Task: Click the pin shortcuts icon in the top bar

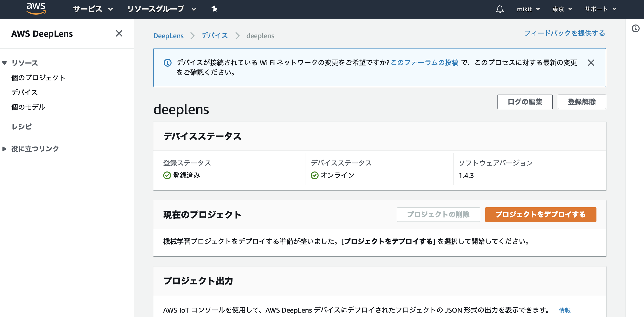Action: [x=214, y=9]
